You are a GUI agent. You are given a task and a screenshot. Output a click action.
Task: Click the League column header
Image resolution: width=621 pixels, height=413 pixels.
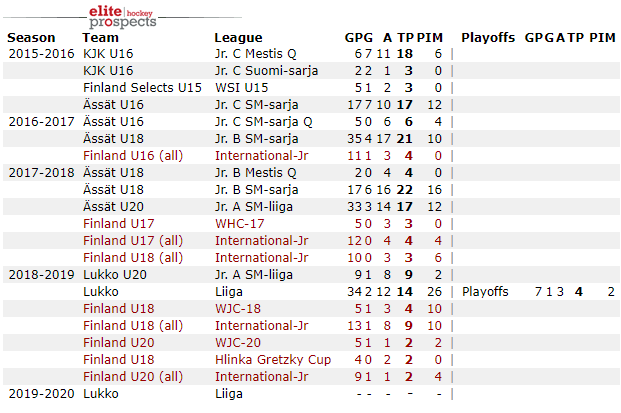point(238,37)
